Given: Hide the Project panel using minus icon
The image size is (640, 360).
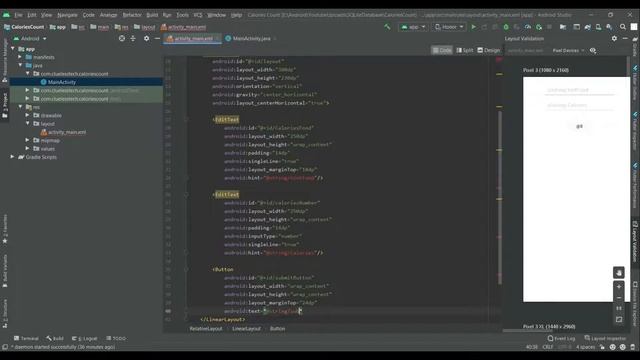Looking at the screenshot, I should click(157, 38).
